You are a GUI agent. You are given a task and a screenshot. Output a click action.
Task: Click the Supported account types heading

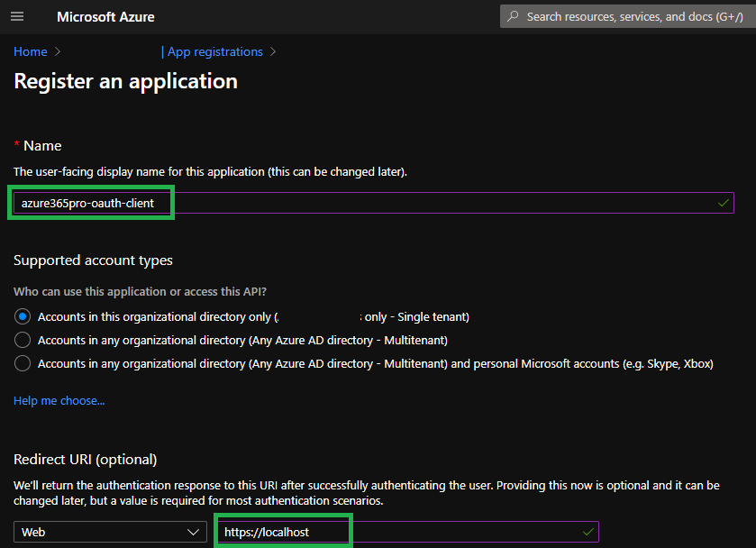(93, 260)
